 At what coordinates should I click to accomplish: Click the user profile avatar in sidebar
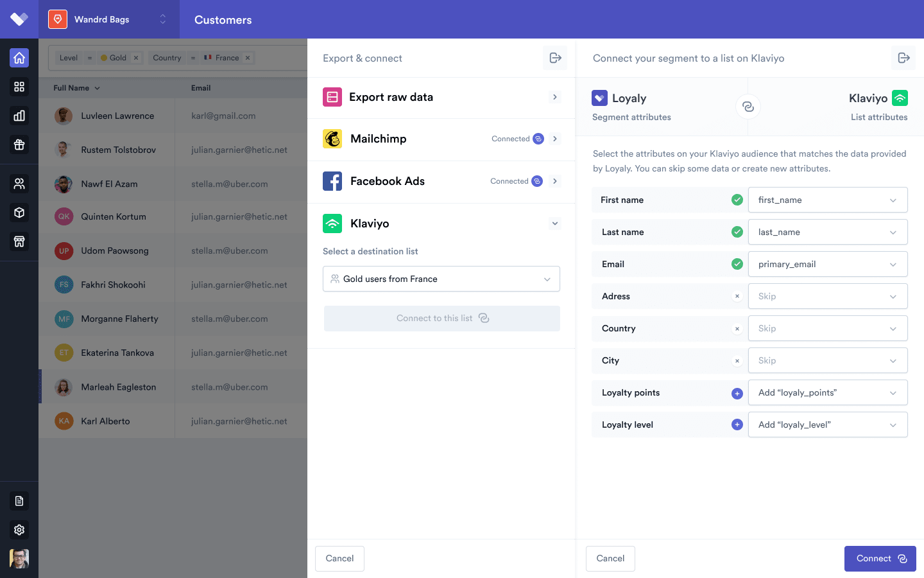pyautogui.click(x=19, y=559)
